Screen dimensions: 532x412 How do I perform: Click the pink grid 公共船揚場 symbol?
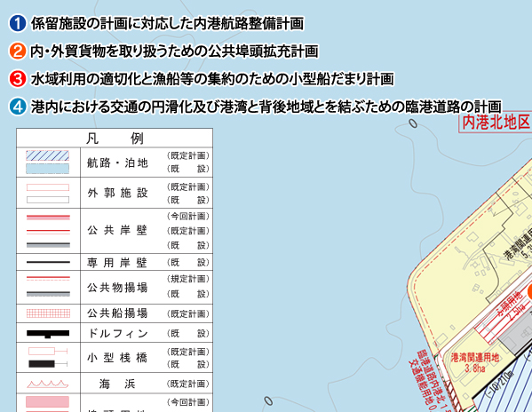48,313
